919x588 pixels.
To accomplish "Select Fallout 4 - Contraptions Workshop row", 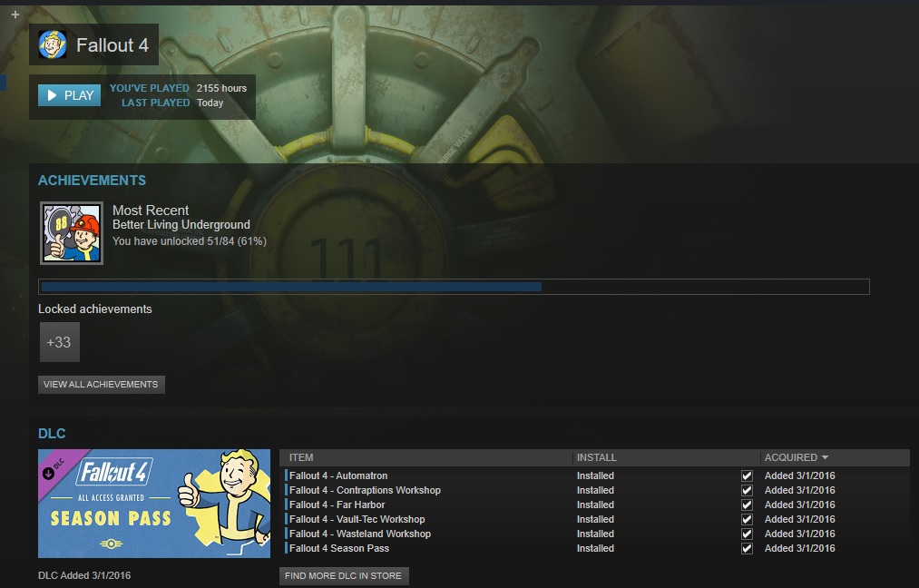I will [x=597, y=490].
